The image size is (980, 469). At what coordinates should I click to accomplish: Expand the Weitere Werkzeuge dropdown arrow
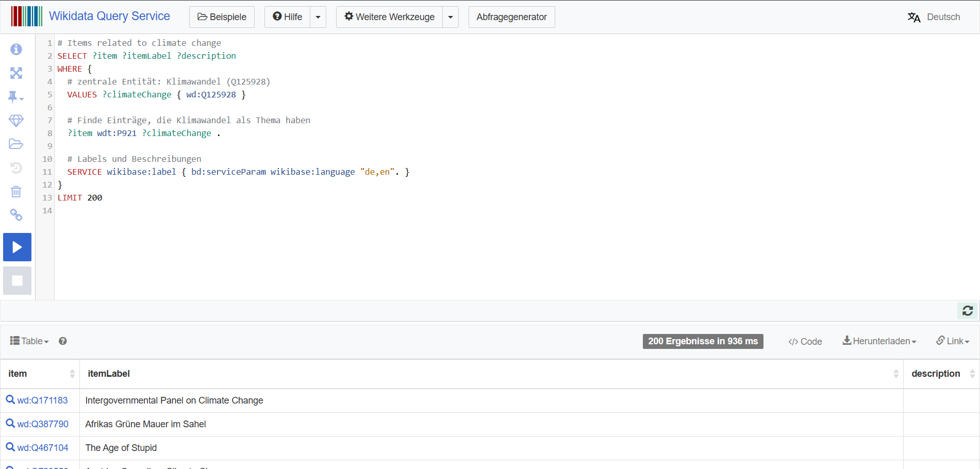pyautogui.click(x=451, y=17)
